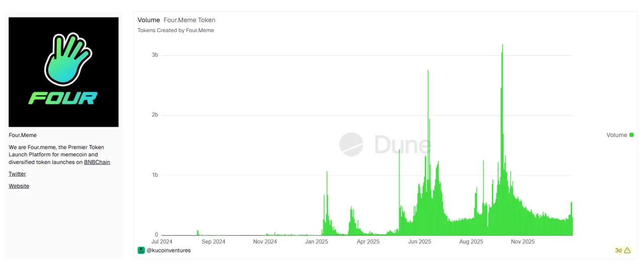The image size is (644, 265).
Task: Click the Dune watermark text
Action: pos(403,145)
